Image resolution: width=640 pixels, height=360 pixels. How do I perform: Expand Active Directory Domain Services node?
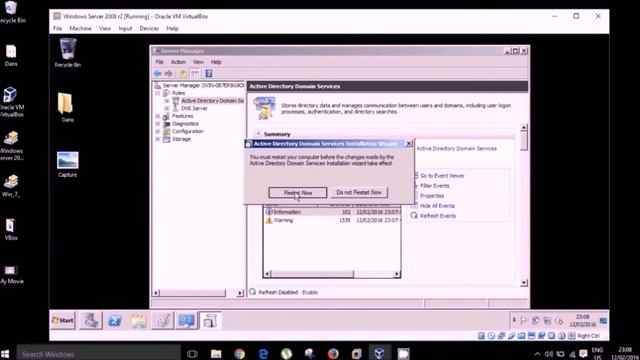[x=167, y=101]
